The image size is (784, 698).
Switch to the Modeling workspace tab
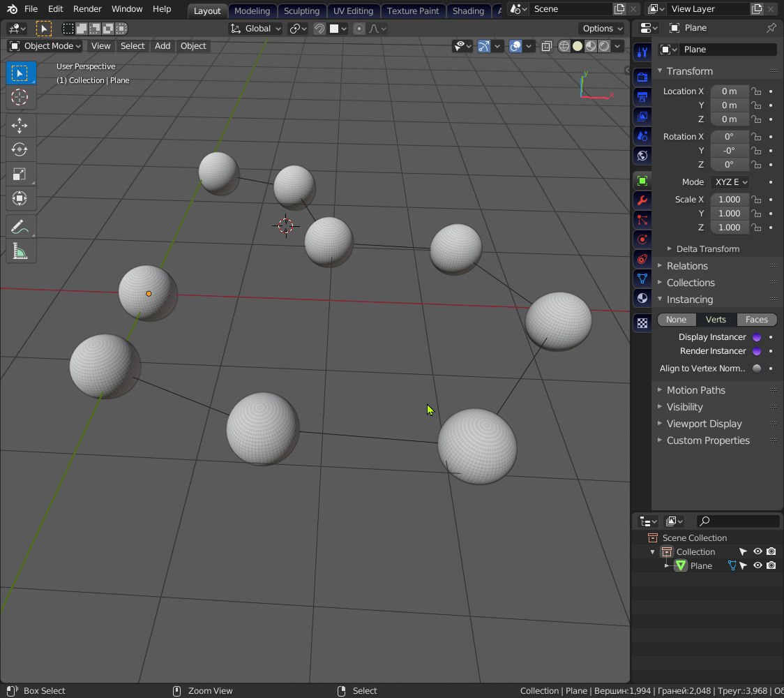point(252,10)
